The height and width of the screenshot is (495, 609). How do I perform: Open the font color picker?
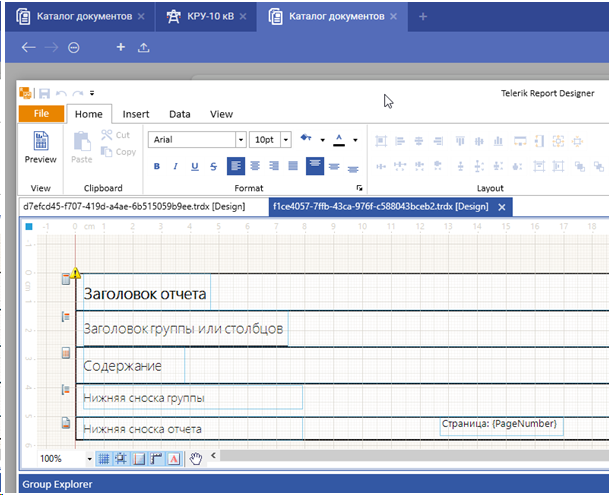pos(340,139)
